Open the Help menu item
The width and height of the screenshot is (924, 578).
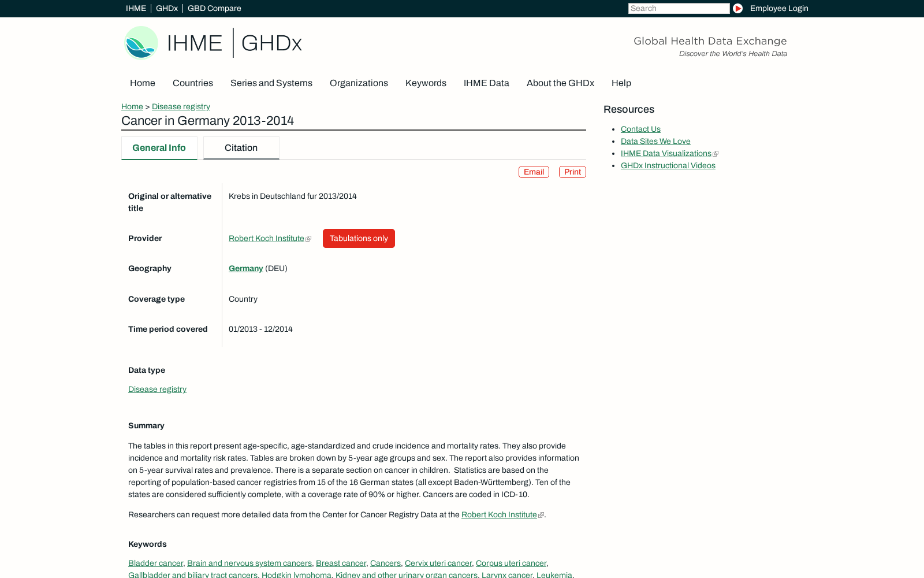621,83
